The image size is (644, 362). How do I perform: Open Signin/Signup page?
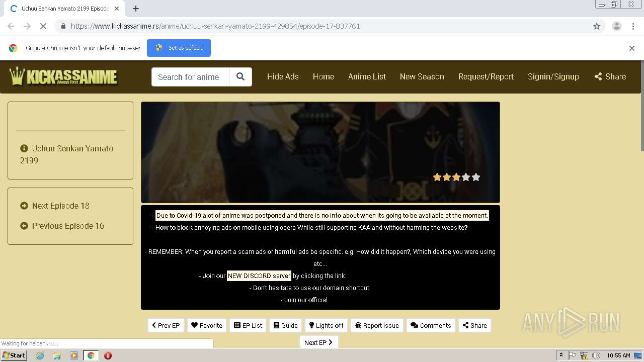[553, 76]
